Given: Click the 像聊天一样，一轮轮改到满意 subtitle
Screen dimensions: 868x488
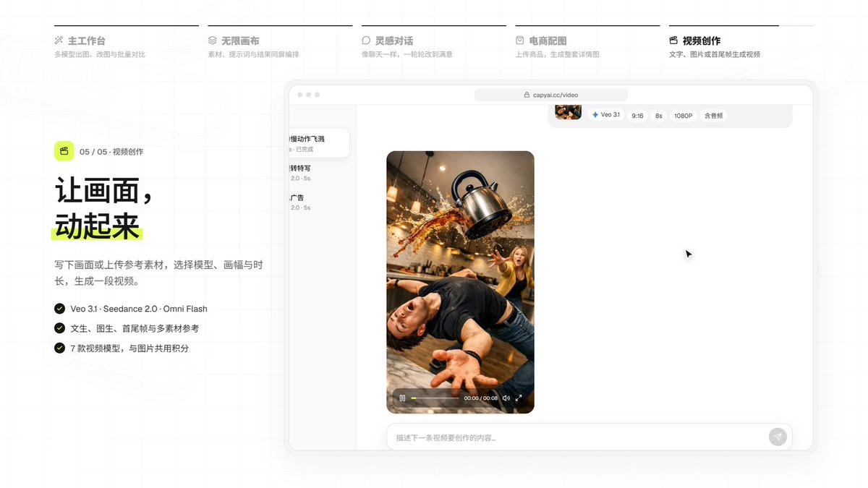Looking at the screenshot, I should pyautogui.click(x=407, y=54).
